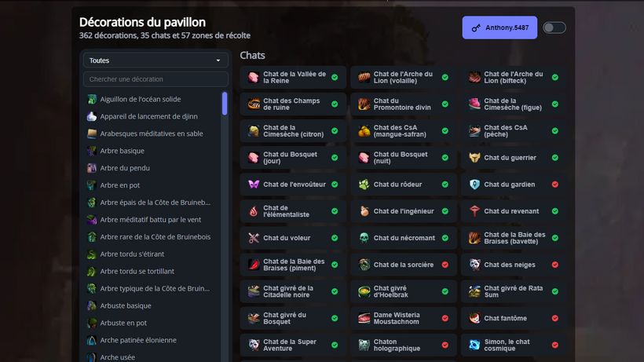
Task: Click the key icon beside Anthony.5487
Action: coord(476,28)
